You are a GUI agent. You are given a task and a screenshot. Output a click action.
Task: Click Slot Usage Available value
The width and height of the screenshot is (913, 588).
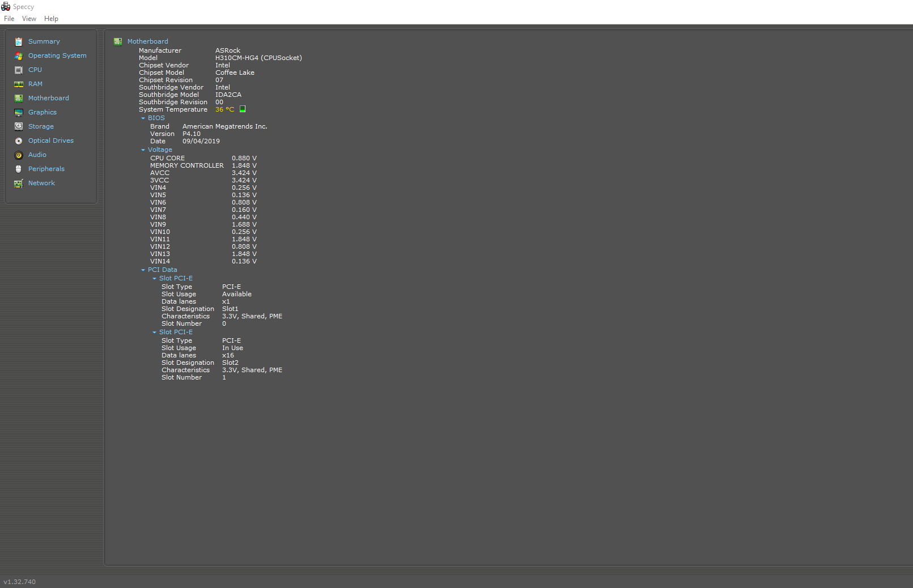(237, 294)
